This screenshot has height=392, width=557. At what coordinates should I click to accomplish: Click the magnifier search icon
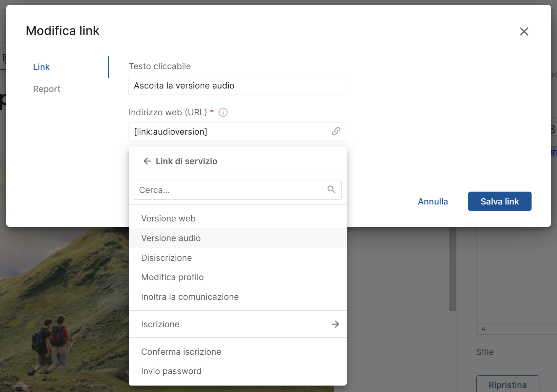[x=331, y=190]
